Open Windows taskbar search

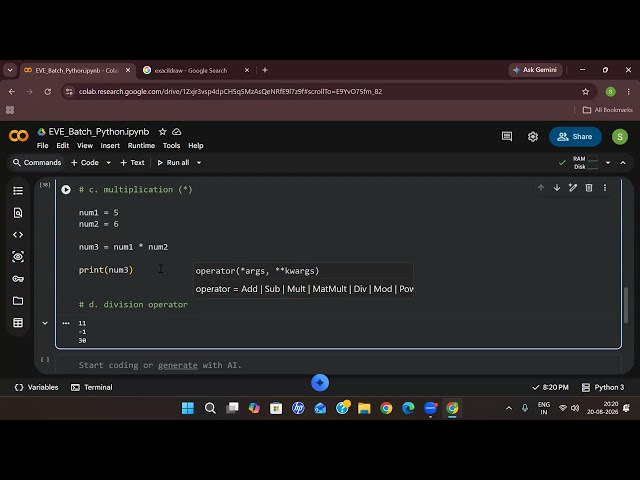[210, 408]
